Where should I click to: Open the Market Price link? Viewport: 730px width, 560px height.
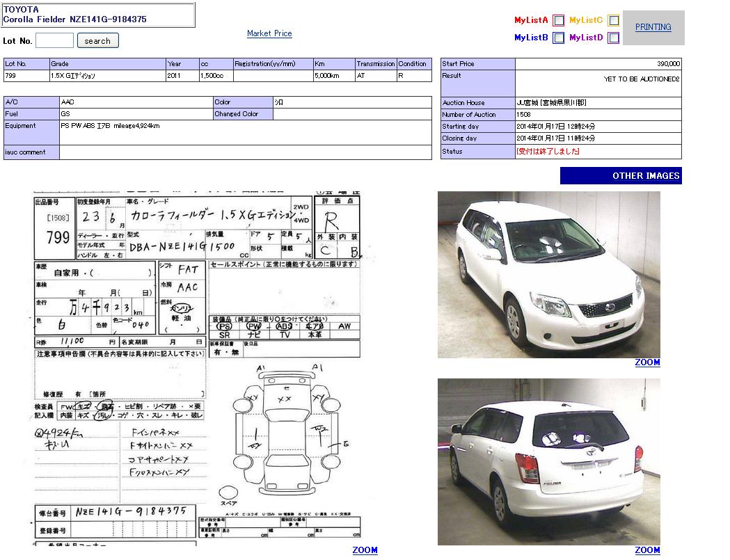point(269,33)
